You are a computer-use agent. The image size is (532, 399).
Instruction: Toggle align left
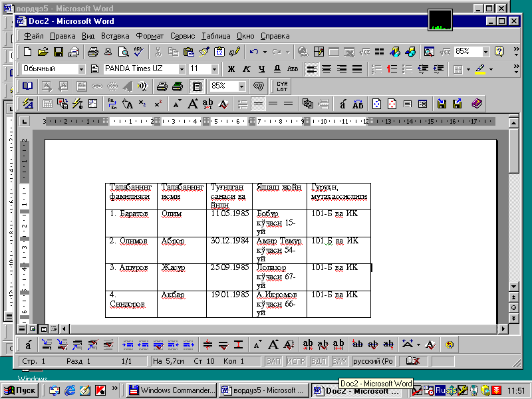(311, 69)
